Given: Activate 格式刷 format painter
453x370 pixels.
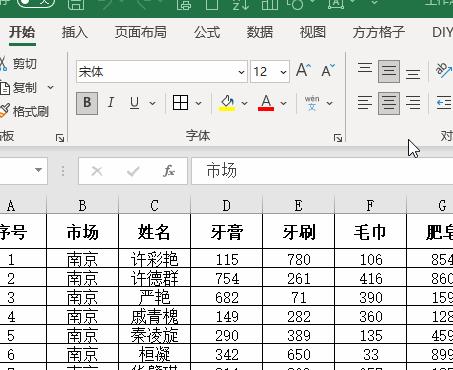Looking at the screenshot, I should tap(24, 111).
